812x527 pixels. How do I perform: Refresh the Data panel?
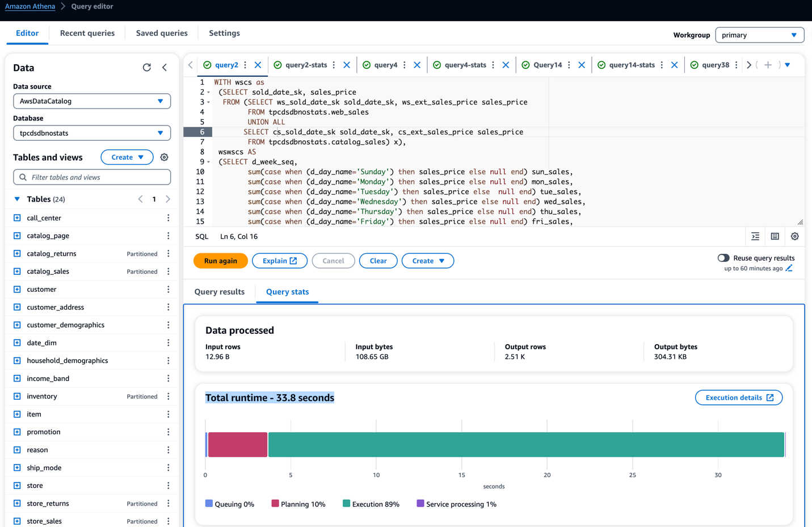coord(147,68)
